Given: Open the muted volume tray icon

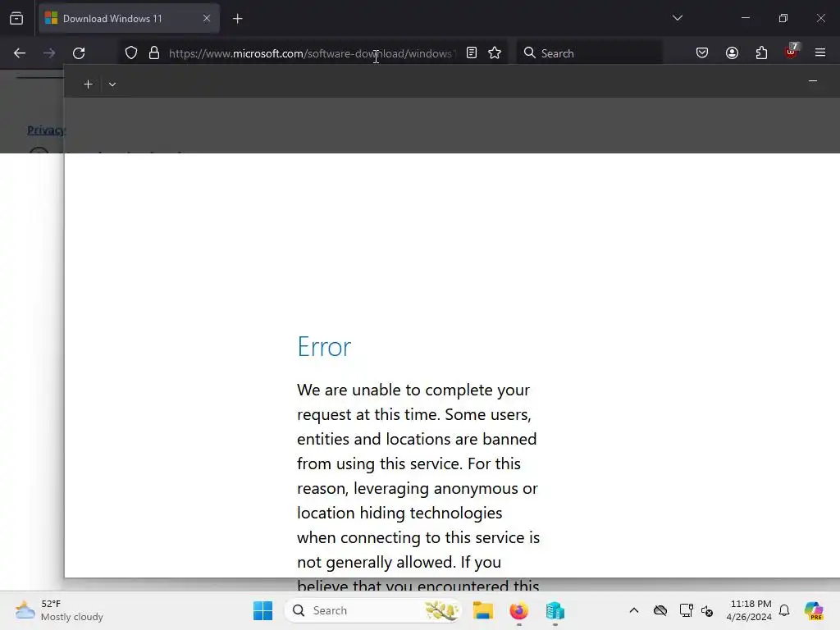Looking at the screenshot, I should coord(707,610).
